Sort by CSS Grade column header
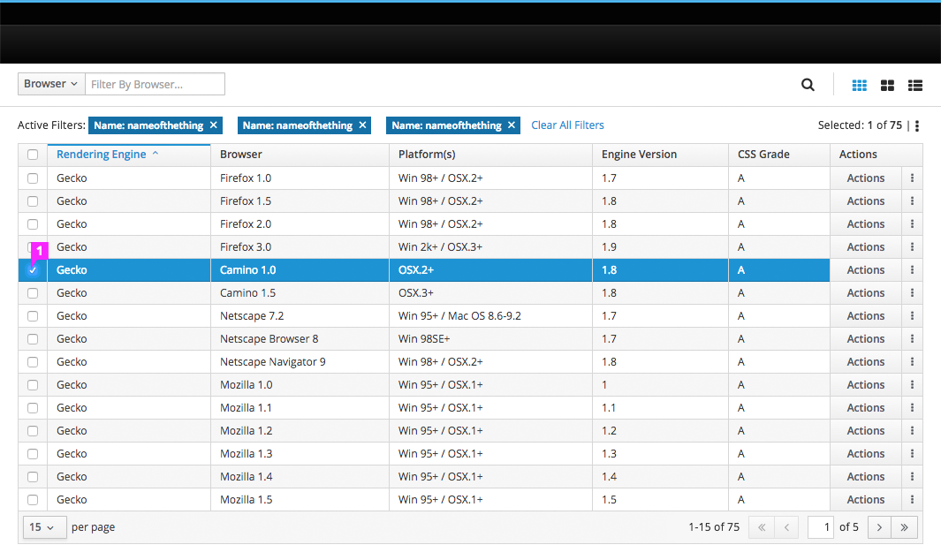The height and width of the screenshot is (560, 941). click(779, 155)
